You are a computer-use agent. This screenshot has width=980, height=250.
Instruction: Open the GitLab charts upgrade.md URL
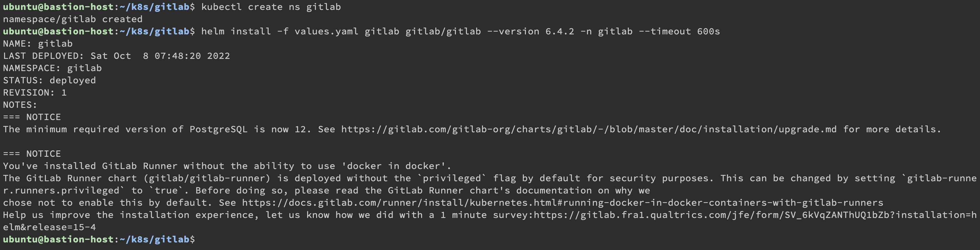click(589, 130)
